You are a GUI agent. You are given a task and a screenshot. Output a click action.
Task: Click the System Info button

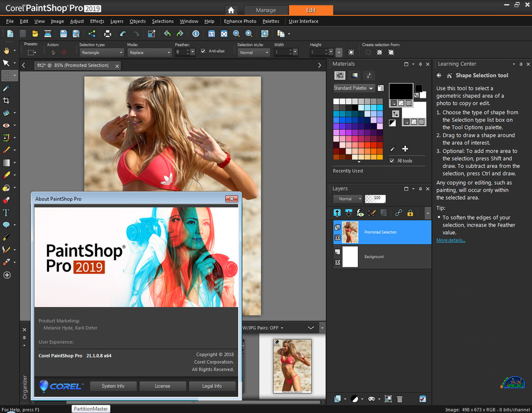tap(113, 386)
